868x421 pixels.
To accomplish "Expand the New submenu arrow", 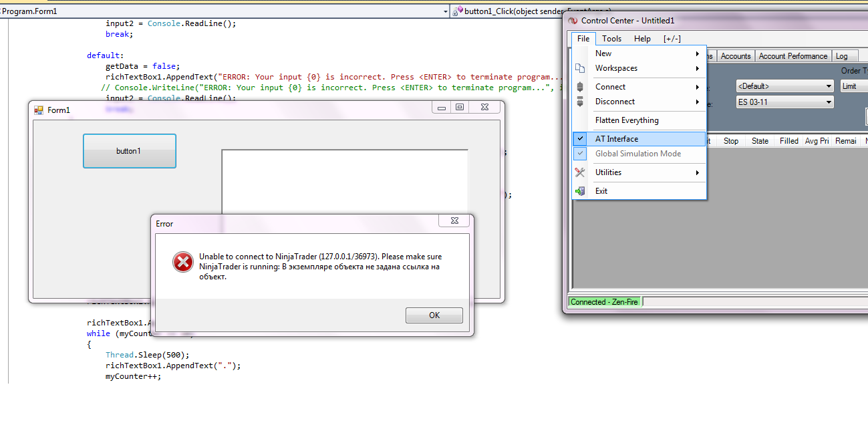I will point(697,53).
